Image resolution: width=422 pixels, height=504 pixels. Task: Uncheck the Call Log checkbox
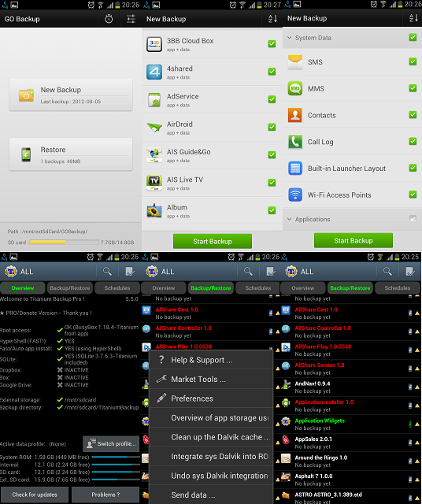pos(413,141)
